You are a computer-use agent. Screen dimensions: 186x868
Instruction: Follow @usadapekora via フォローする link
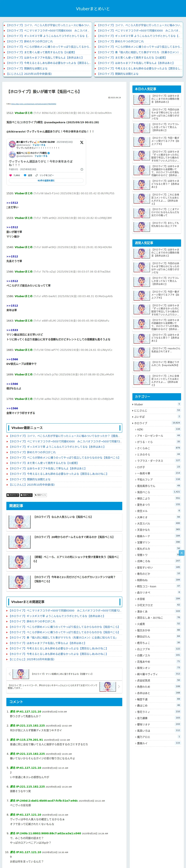click(x=41, y=156)
